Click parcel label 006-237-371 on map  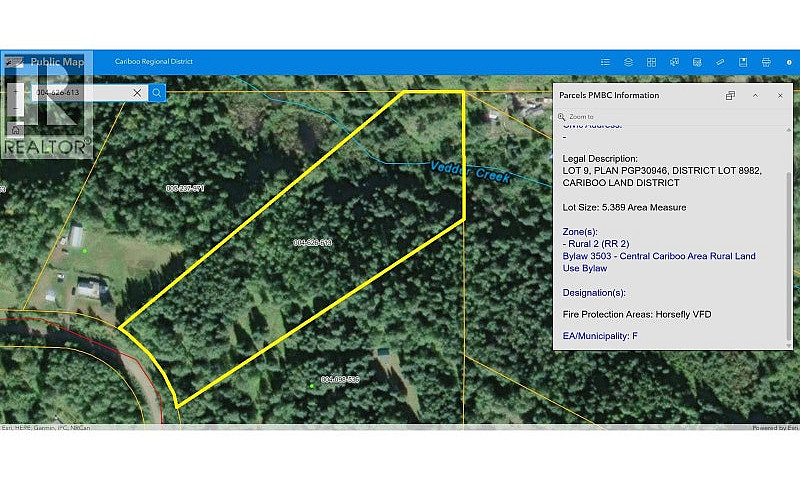[185, 188]
